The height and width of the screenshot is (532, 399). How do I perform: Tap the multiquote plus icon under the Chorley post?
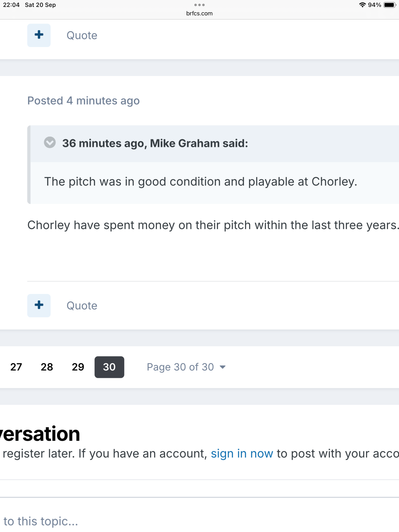[x=39, y=305]
